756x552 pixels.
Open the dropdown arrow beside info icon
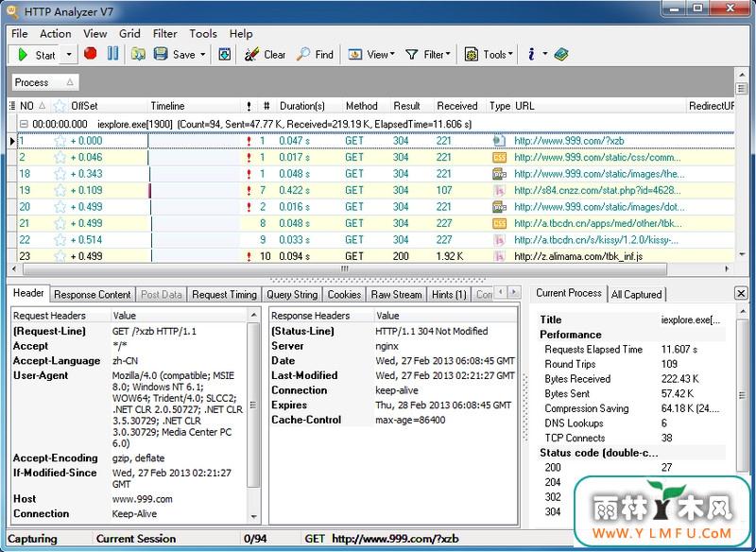(545, 54)
